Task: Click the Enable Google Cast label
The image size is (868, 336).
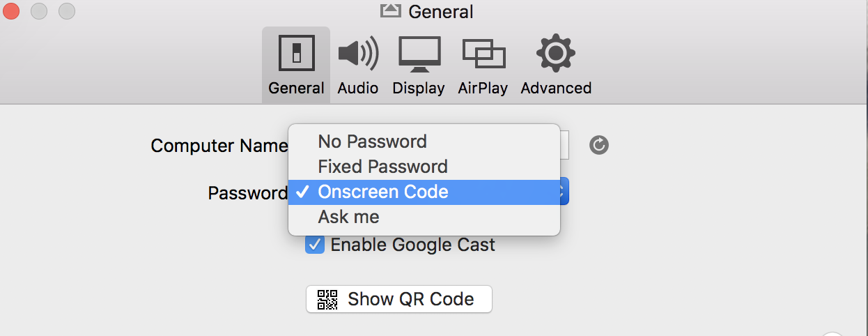Action: click(412, 245)
